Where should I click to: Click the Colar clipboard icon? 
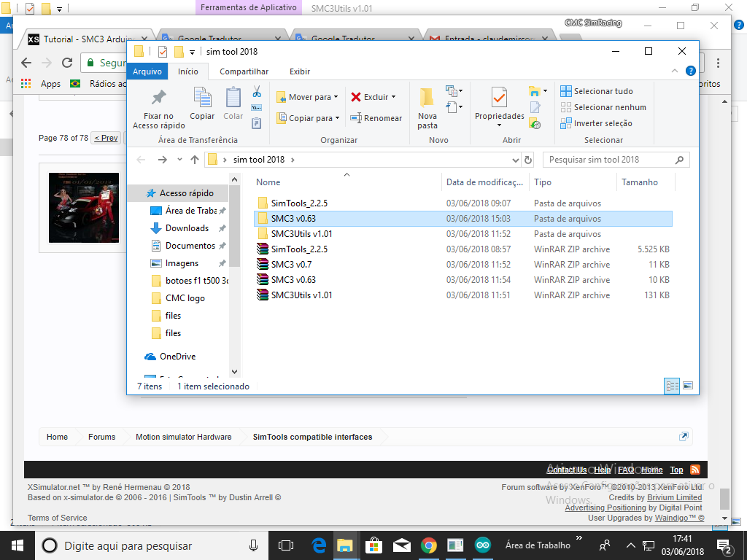tap(233, 98)
